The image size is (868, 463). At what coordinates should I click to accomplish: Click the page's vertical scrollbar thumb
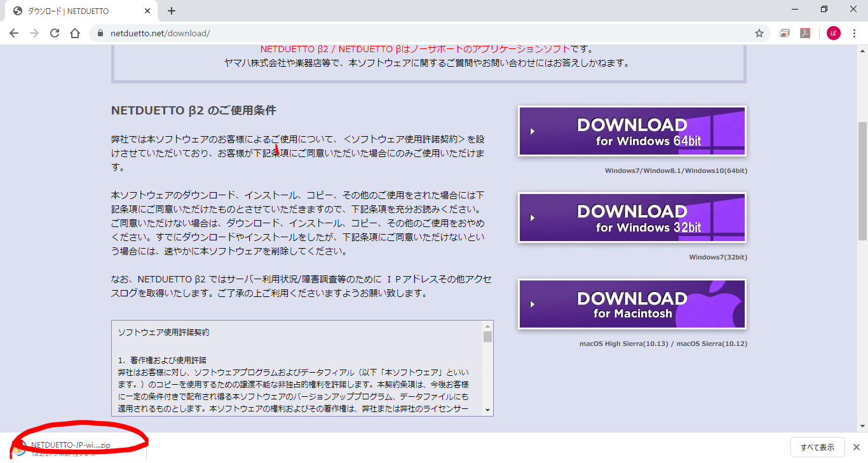tap(862, 181)
